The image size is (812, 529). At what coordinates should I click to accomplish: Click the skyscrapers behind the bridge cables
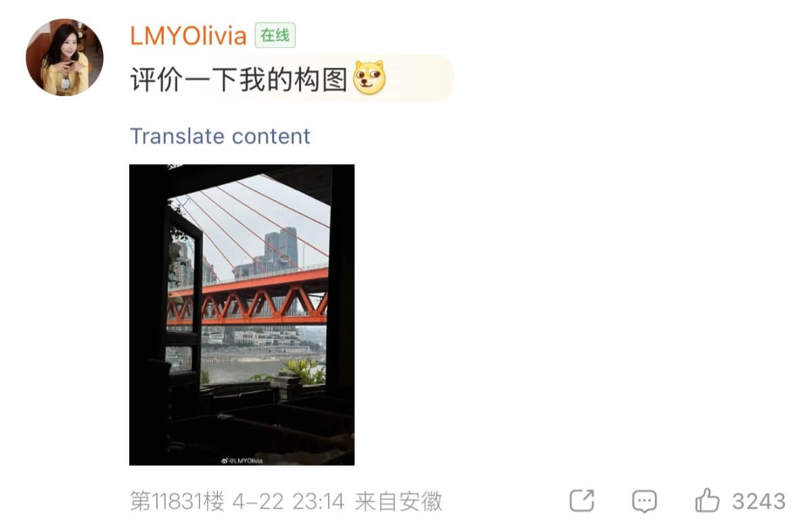click(x=281, y=248)
